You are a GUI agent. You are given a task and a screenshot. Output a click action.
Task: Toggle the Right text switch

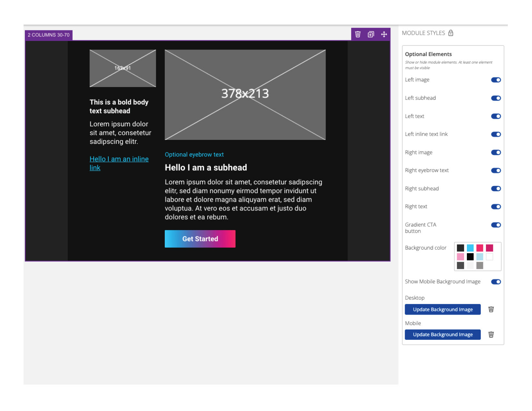click(496, 206)
